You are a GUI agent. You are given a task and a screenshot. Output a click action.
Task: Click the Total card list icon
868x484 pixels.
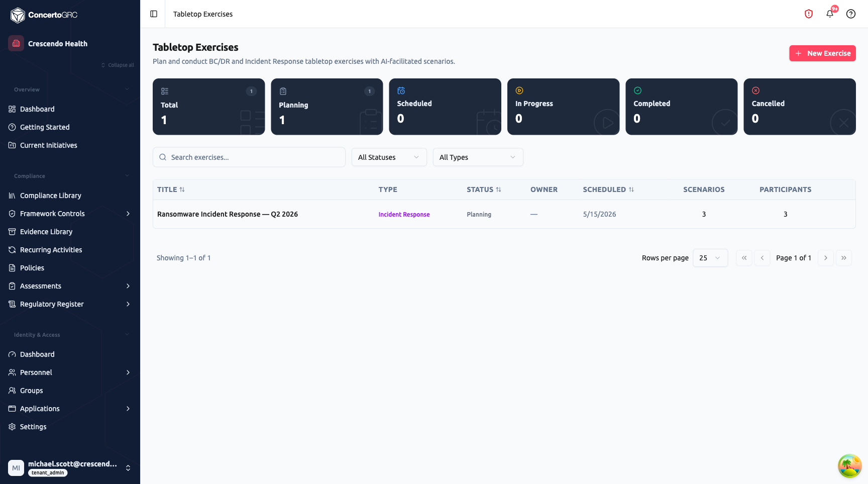[x=165, y=91]
